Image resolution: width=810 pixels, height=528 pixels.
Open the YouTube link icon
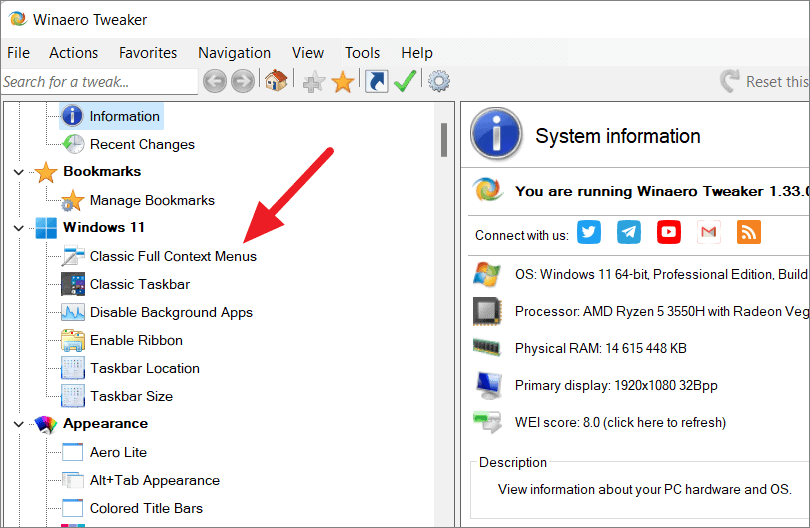tap(669, 232)
